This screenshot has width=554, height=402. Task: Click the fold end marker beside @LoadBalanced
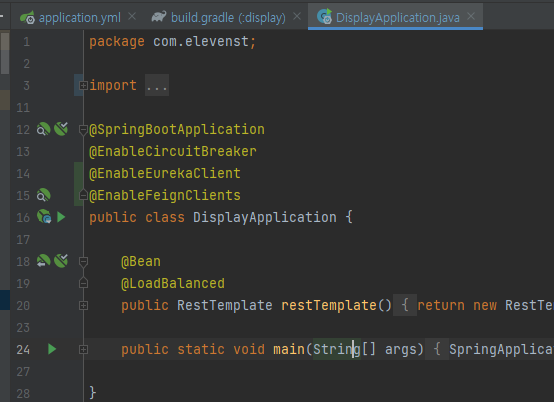tap(83, 283)
